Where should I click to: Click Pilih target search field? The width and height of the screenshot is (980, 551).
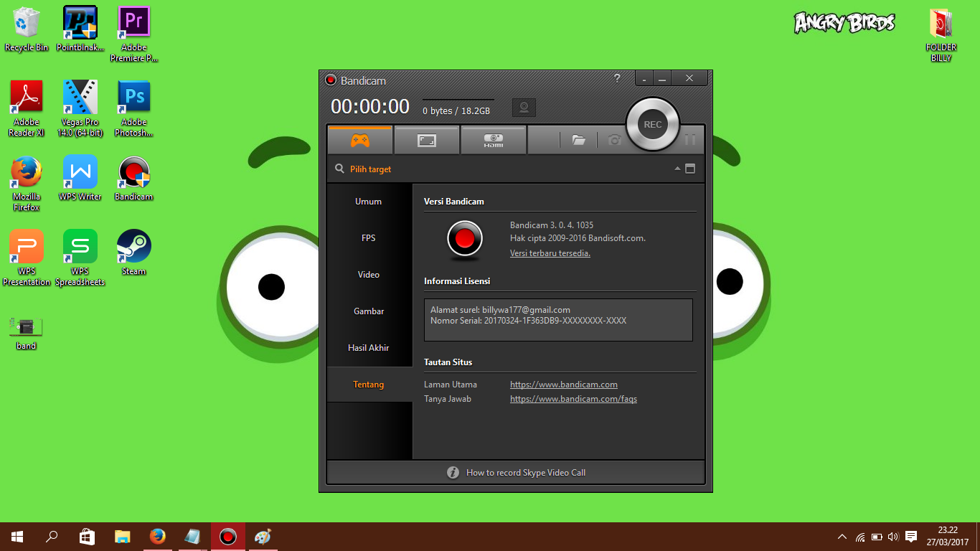pos(371,169)
